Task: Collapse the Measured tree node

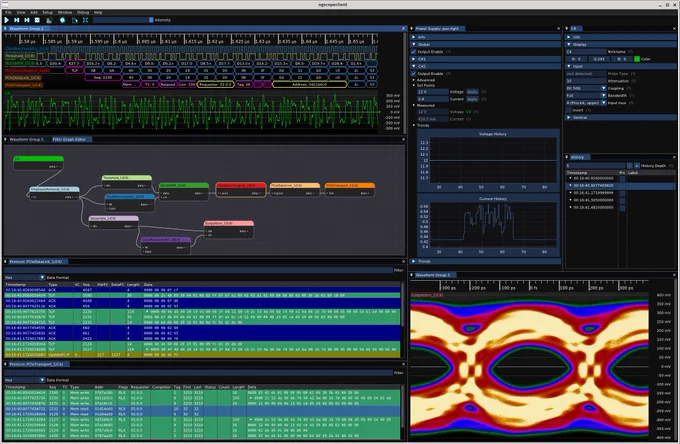Action: coord(414,105)
